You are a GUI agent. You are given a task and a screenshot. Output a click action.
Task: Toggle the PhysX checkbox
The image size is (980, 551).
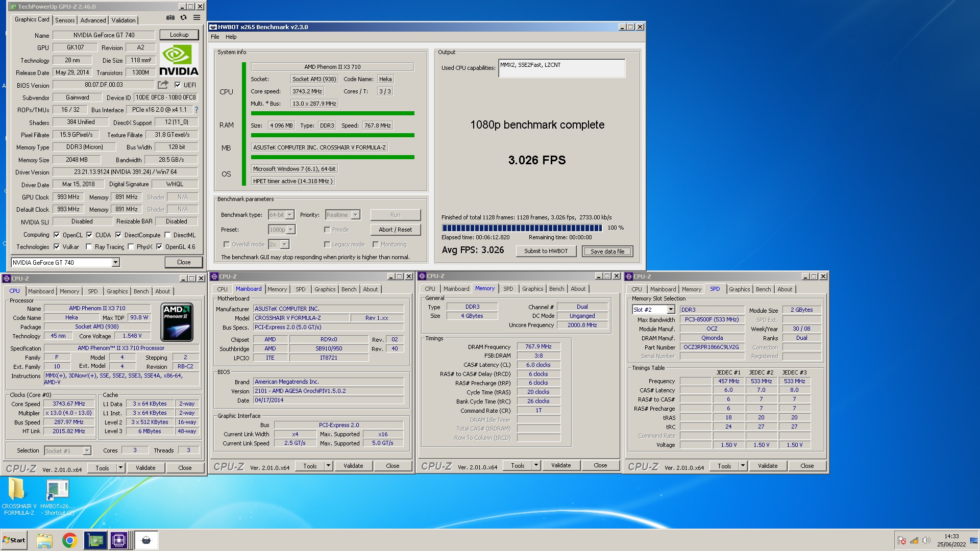click(x=131, y=246)
